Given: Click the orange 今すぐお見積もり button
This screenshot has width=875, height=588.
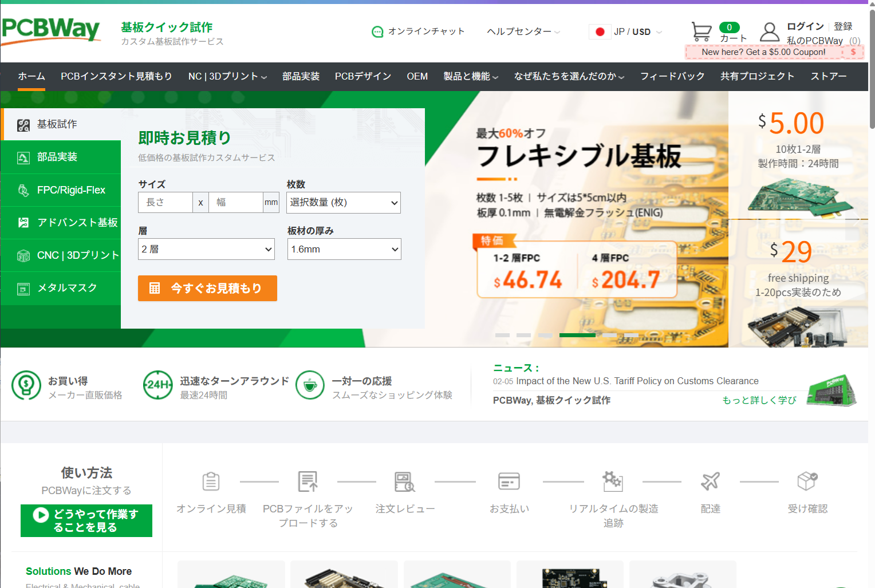Looking at the screenshot, I should 207,288.
